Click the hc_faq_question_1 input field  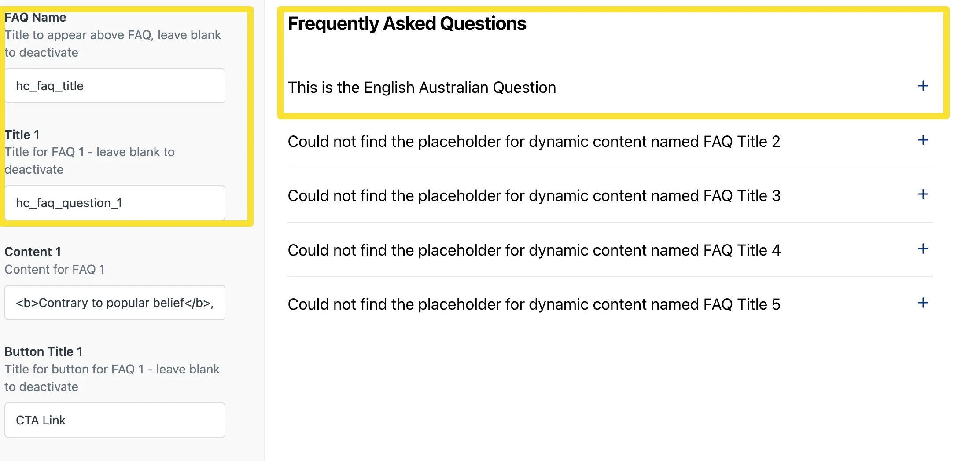coord(114,203)
